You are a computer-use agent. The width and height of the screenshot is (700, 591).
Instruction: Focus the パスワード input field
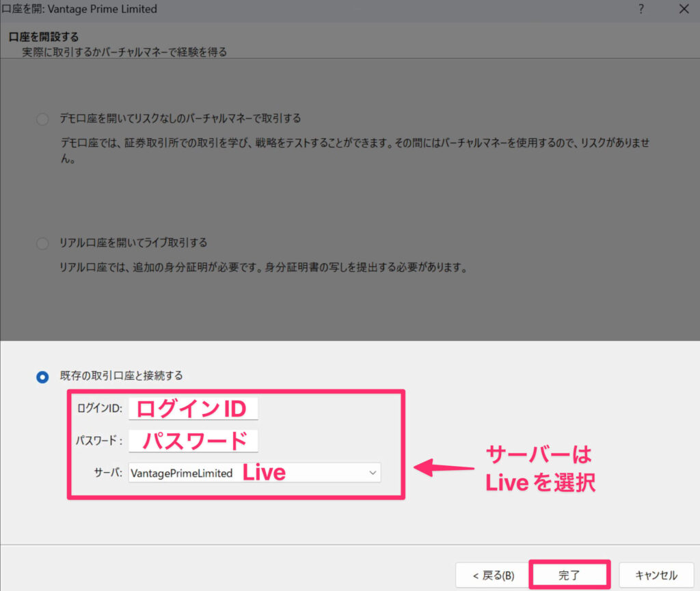click(193, 441)
